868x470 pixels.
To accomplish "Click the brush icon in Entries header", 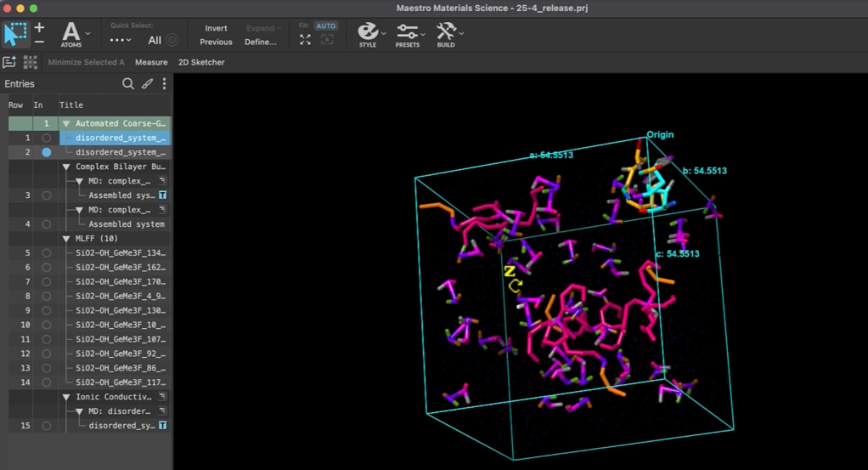I will pos(147,84).
